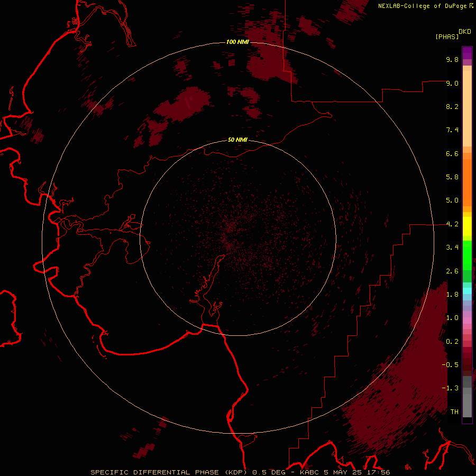476x476 pixels.
Task: Click the 6.6 value on the color scale
Action: point(452,153)
